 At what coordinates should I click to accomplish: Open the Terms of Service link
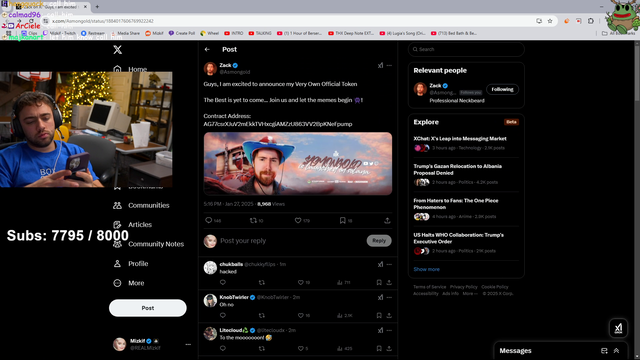(429, 287)
